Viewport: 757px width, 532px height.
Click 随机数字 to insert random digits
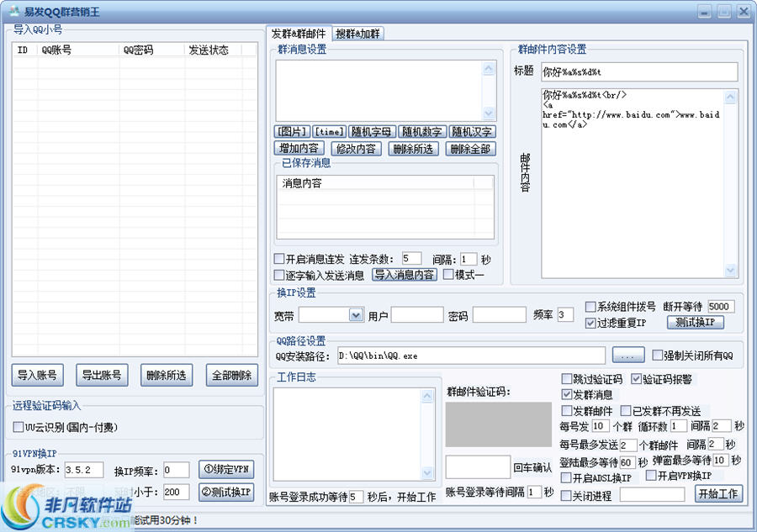click(x=422, y=132)
